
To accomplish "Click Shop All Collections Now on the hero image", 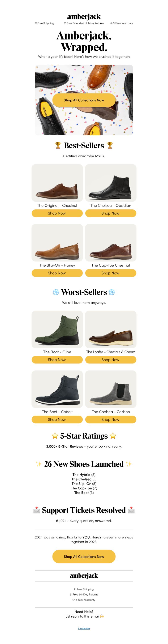I will point(84,100).
